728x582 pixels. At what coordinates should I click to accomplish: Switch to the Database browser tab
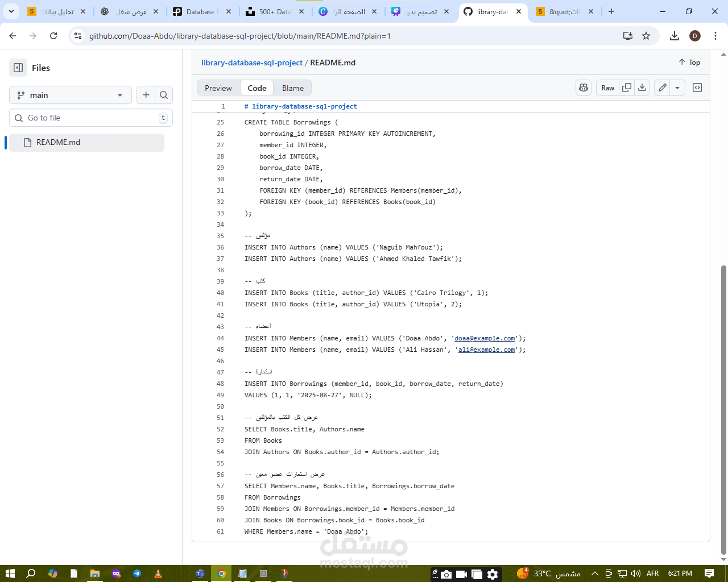point(202,11)
